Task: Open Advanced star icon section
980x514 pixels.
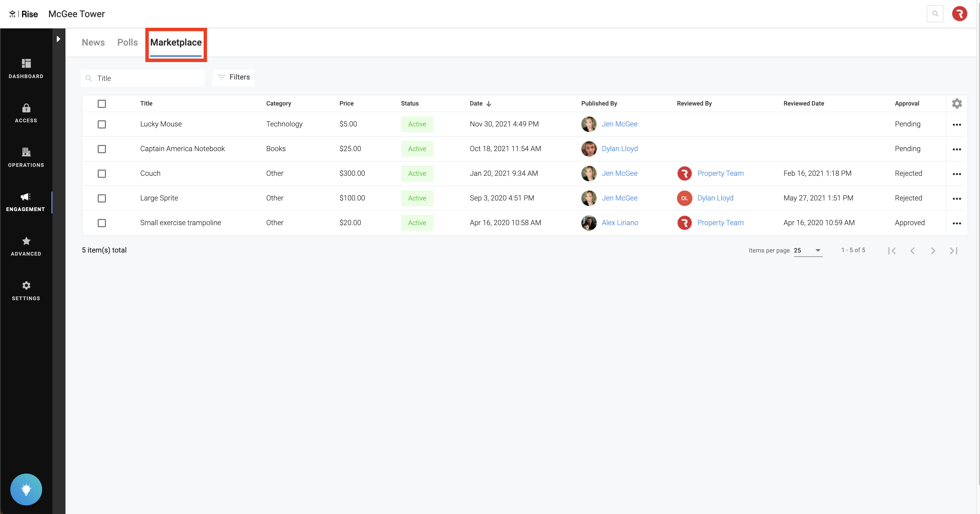Action: [26, 246]
